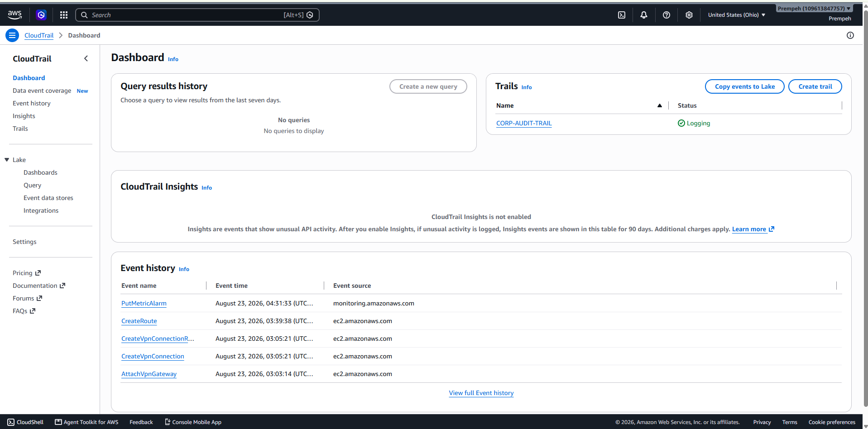This screenshot has width=868, height=429.
Task: Collapse the CloudTrail side navigation arrow
Action: [x=86, y=58]
